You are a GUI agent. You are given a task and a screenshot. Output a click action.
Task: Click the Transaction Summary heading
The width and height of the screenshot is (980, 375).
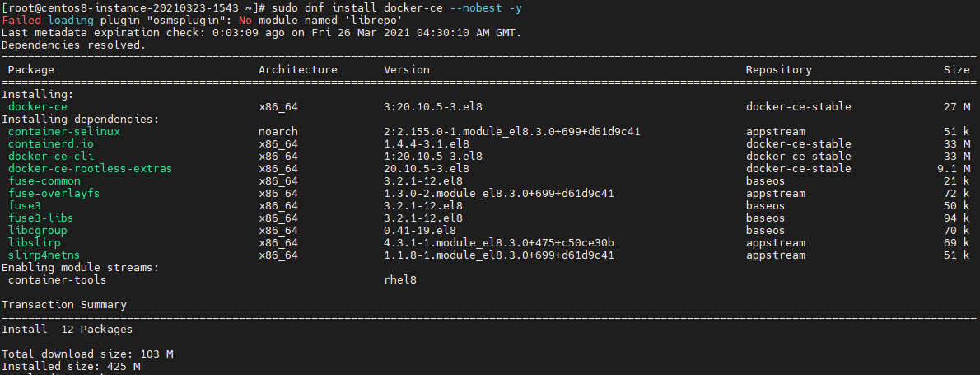click(64, 304)
